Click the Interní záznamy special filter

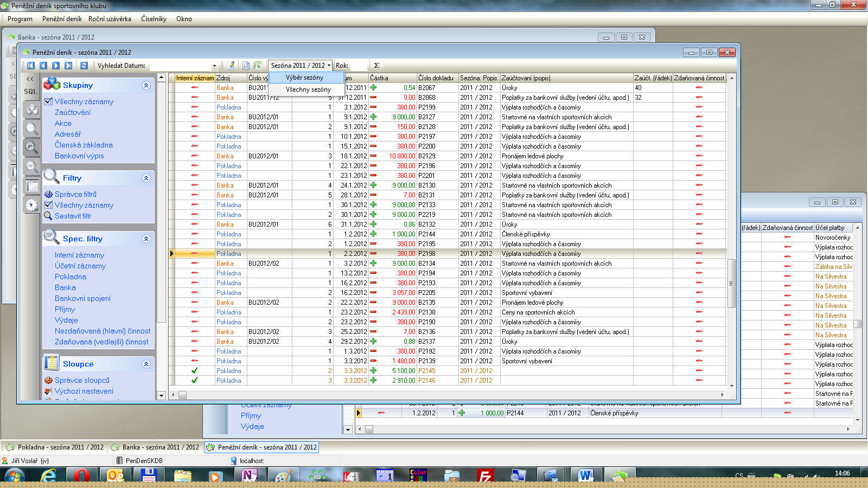79,255
